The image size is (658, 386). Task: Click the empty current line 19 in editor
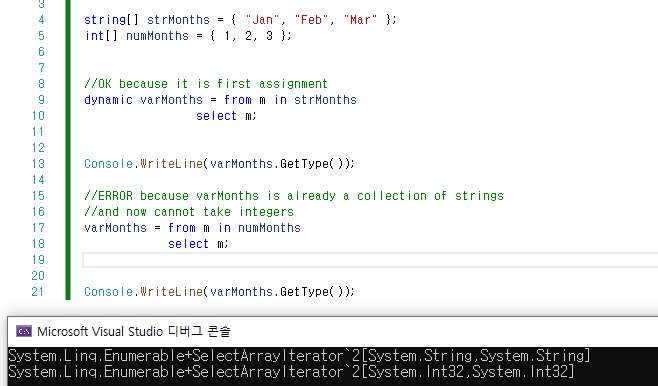[x=370, y=260]
